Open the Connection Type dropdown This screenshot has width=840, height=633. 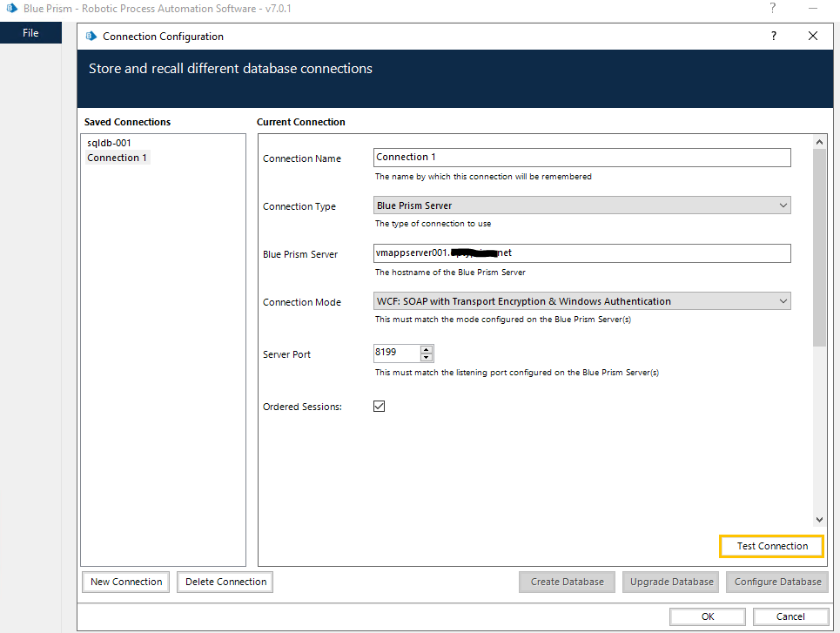point(581,205)
